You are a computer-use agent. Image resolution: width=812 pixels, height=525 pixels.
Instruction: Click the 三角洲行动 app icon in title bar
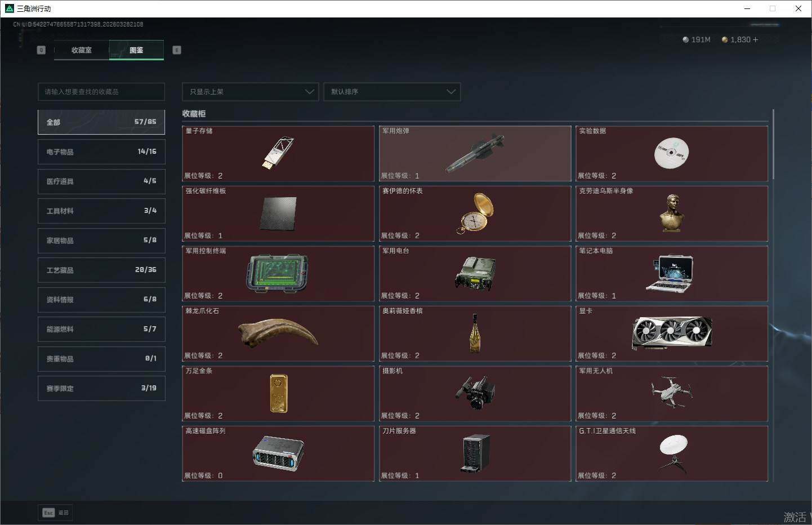point(9,8)
